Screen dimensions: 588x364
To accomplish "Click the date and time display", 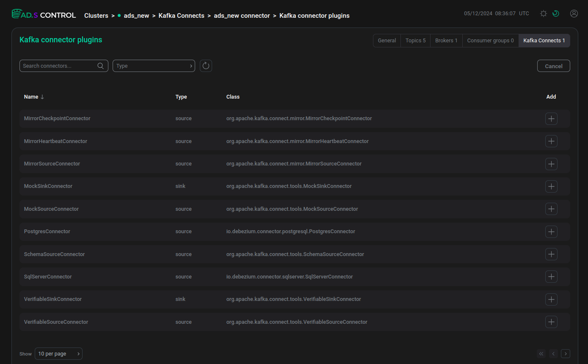I will pyautogui.click(x=497, y=14).
